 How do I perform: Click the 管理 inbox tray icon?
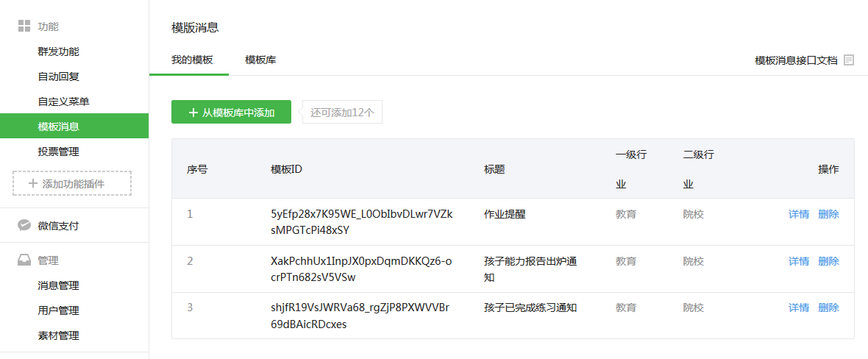pos(24,260)
